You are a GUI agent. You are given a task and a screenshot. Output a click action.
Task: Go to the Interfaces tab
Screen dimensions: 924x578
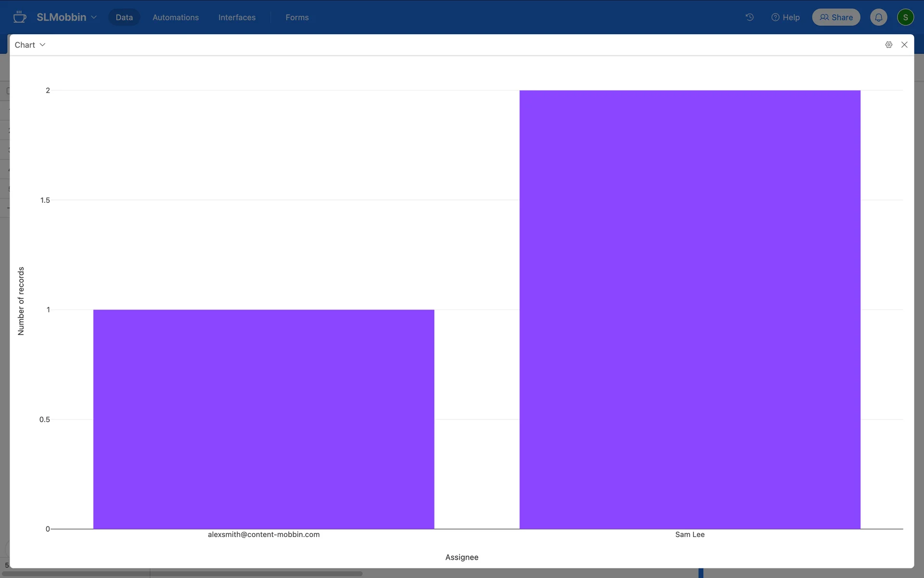(x=237, y=17)
